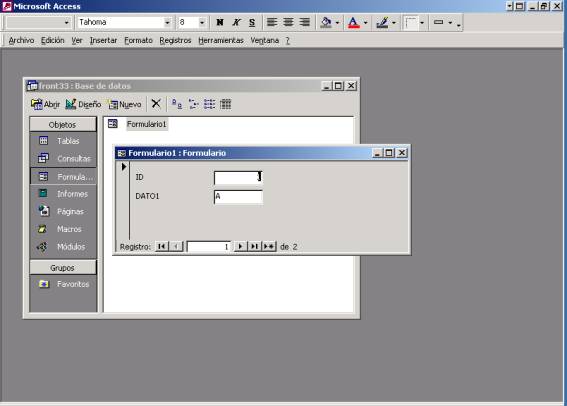The height and width of the screenshot is (406, 567).
Task: Select Formularios in Objetos panel
Action: [63, 176]
